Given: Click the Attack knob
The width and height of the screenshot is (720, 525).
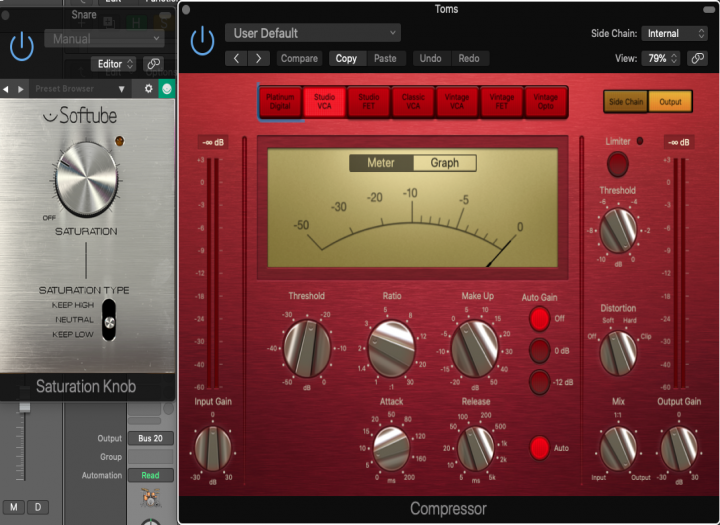Looking at the screenshot, I should (x=391, y=449).
